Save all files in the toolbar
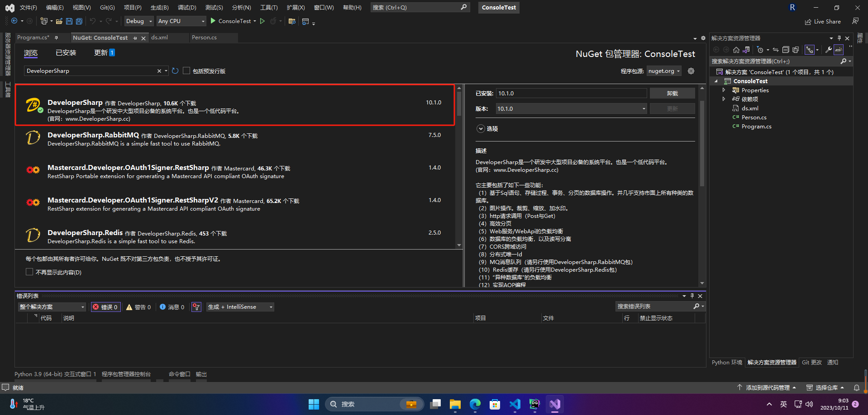The image size is (868, 415). pyautogui.click(x=79, y=21)
